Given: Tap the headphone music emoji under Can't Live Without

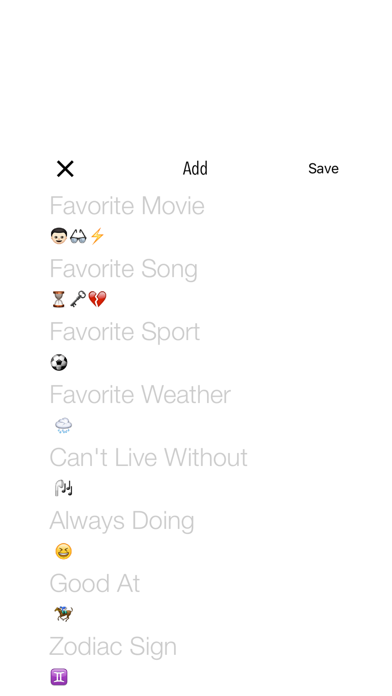Looking at the screenshot, I should [x=63, y=488].
